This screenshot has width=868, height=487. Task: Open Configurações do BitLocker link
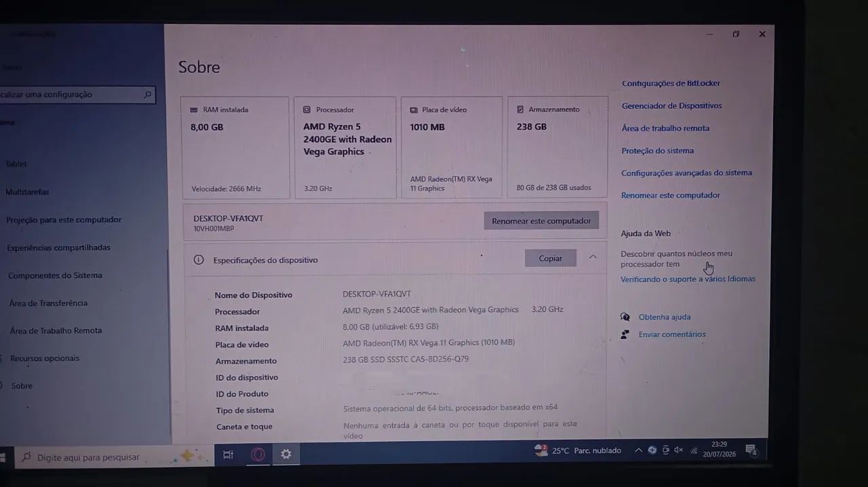click(671, 83)
